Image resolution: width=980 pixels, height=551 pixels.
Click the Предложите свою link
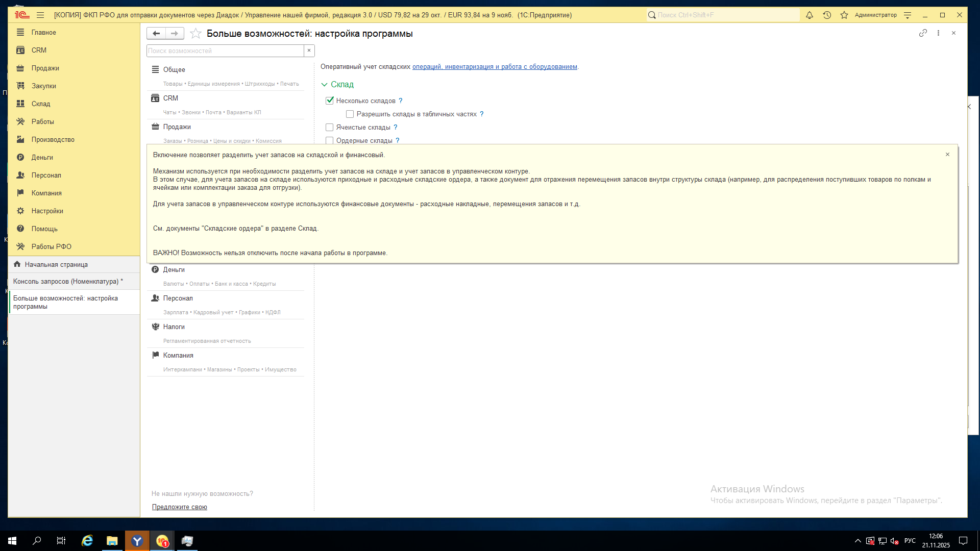[x=180, y=507]
